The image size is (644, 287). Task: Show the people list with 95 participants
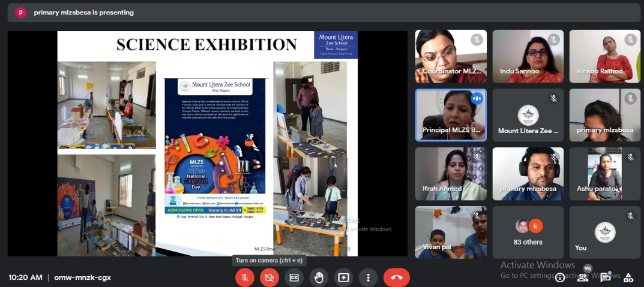[582, 277]
